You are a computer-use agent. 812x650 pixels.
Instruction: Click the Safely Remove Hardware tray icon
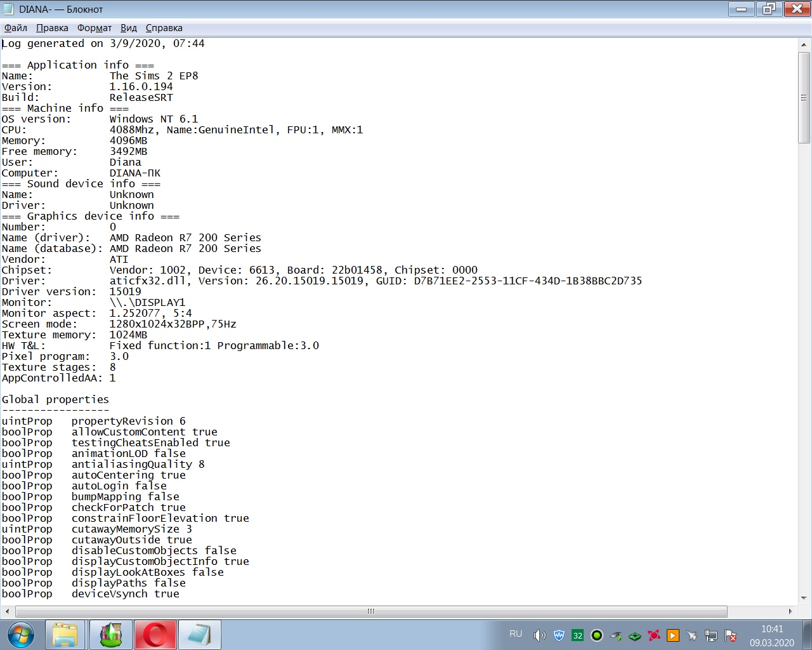(x=615, y=635)
